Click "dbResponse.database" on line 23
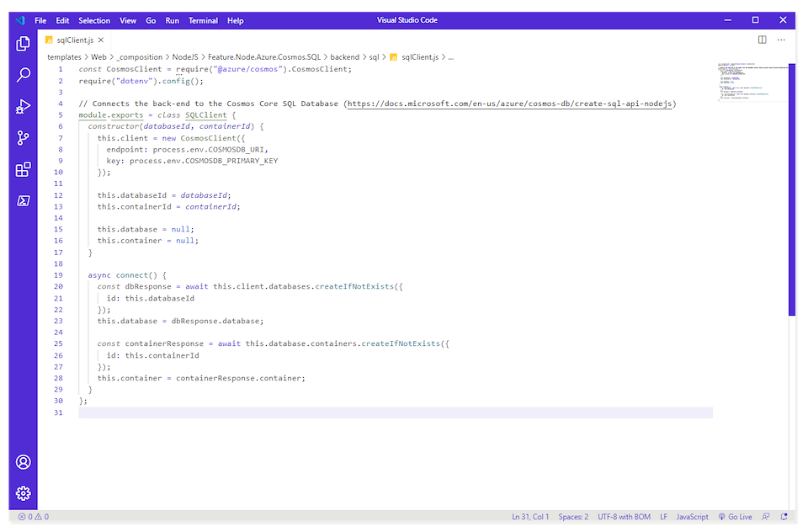 215,321
